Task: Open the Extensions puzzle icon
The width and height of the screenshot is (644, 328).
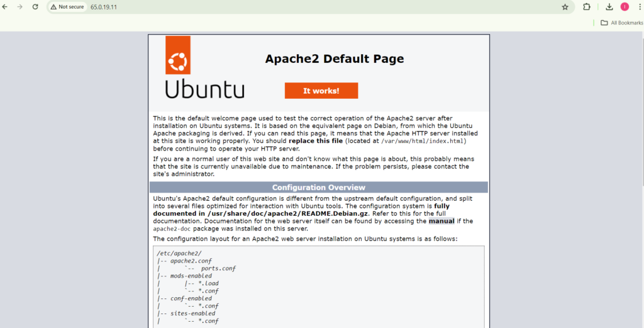Action: (587, 7)
